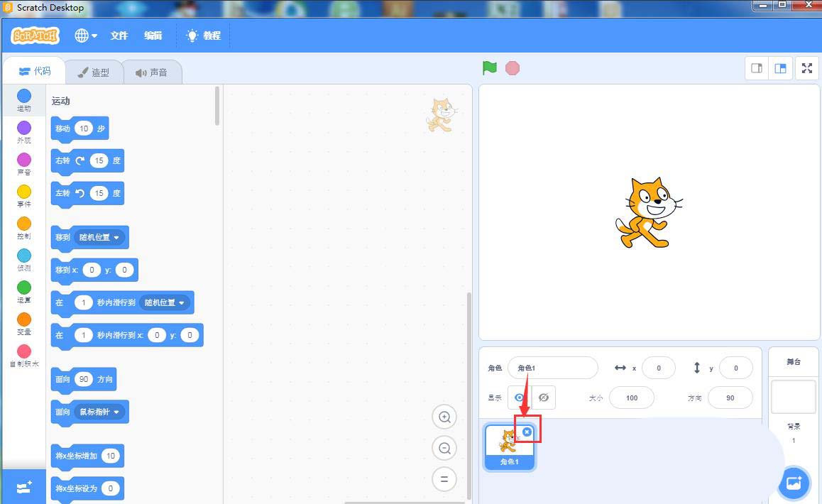Screen dimensions: 822x504
Task: Reset workspace zoom with equals button
Action: [x=444, y=479]
